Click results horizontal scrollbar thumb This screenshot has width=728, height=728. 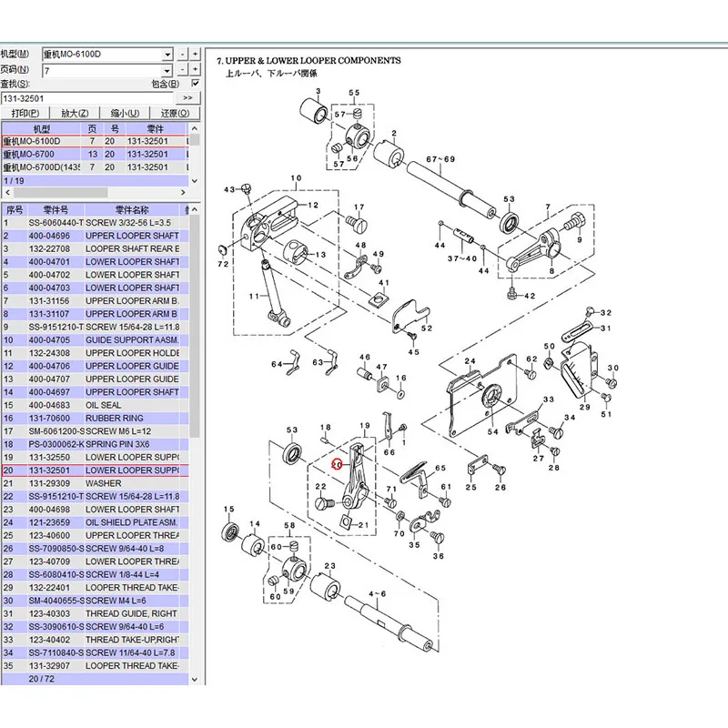tap(60, 192)
